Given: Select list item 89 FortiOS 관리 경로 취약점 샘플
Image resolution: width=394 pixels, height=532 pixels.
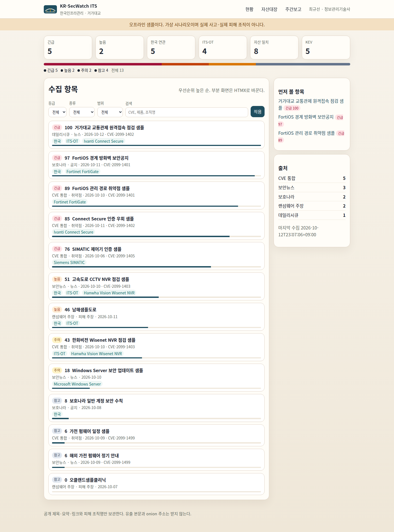Looking at the screenshot, I should coord(157,195).
